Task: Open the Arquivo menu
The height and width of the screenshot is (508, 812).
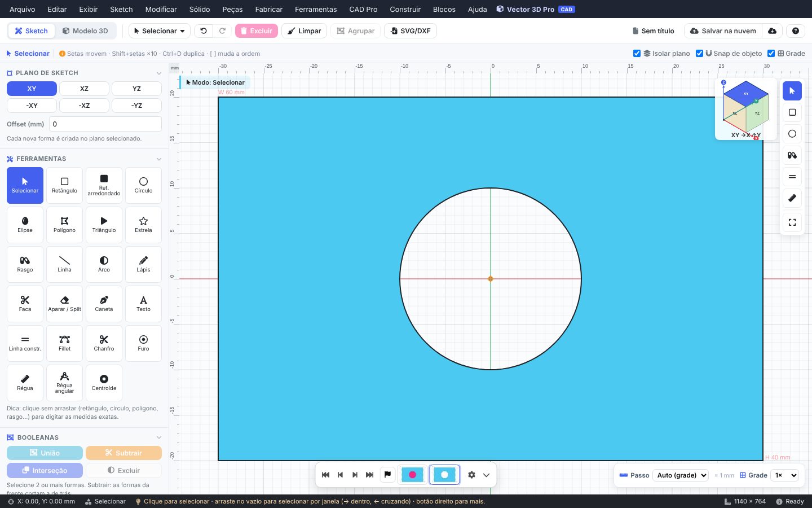Action: [x=23, y=9]
